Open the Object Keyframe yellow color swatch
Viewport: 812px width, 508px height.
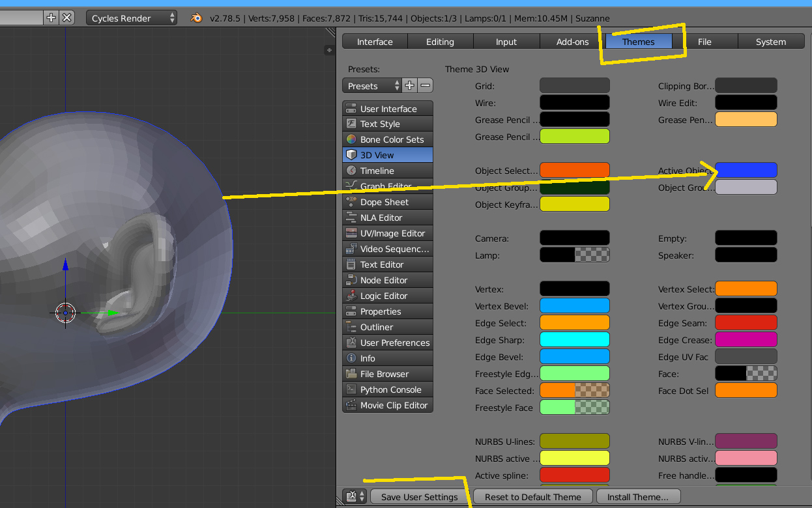tap(575, 204)
